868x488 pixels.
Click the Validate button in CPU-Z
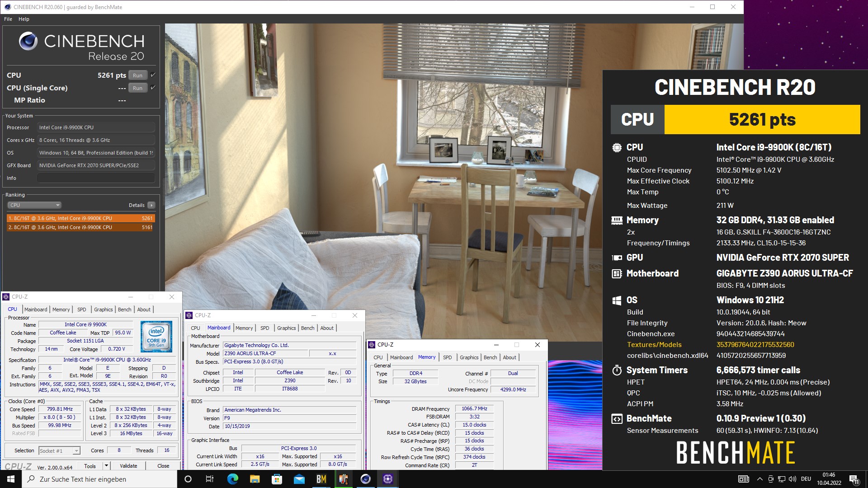point(128,466)
